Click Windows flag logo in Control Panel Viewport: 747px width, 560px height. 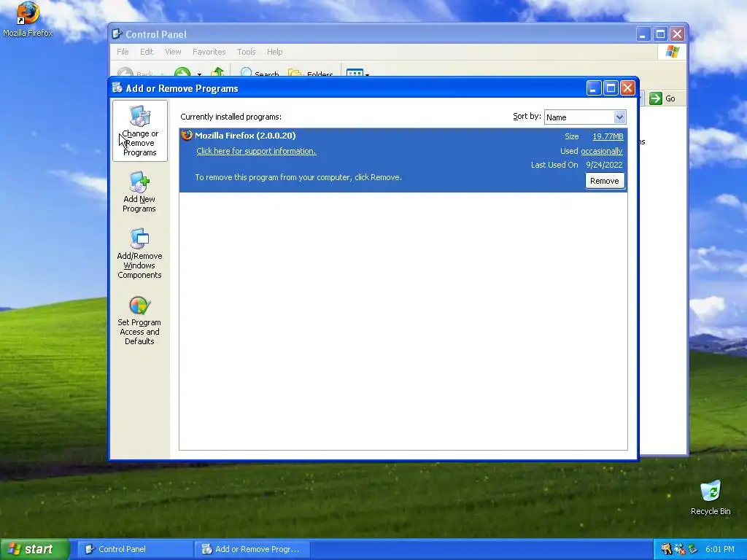[672, 52]
